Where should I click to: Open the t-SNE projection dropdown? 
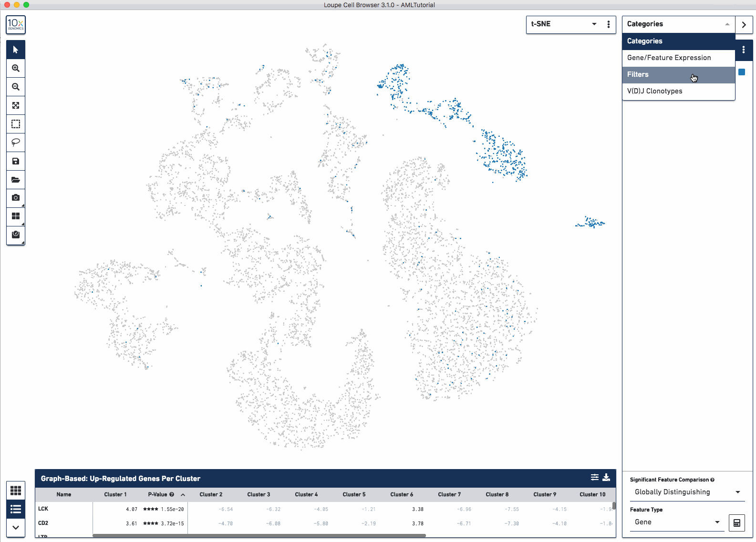[564, 24]
